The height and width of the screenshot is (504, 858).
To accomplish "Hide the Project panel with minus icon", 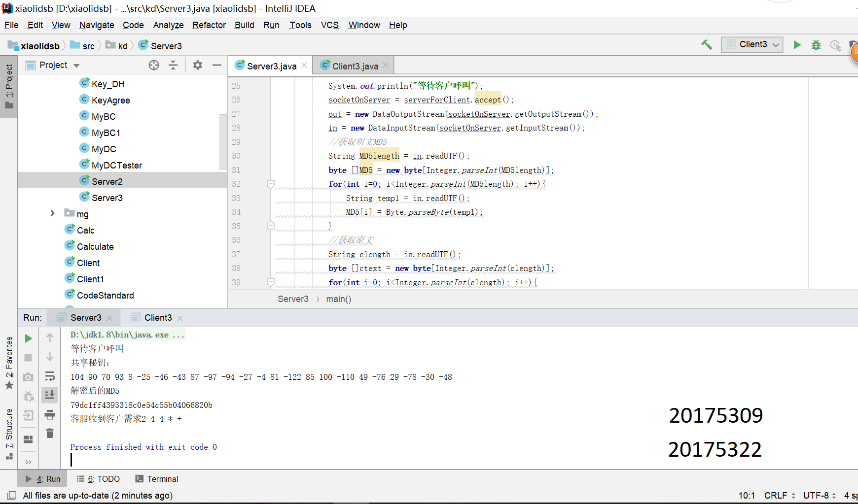I will (x=217, y=65).
